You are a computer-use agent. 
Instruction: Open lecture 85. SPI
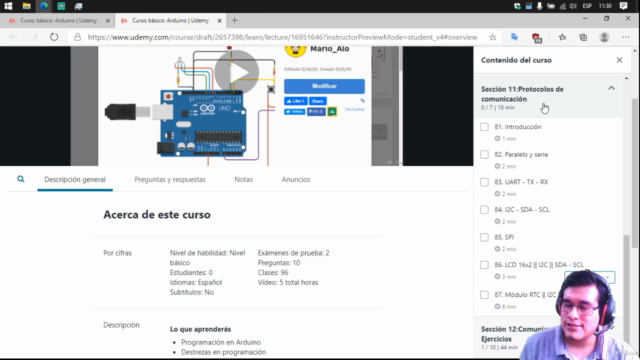point(504,237)
